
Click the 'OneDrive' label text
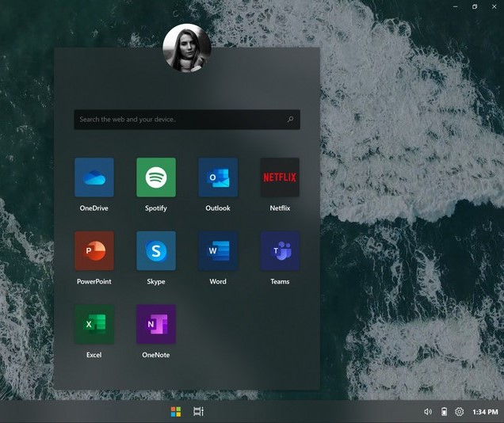[94, 208]
